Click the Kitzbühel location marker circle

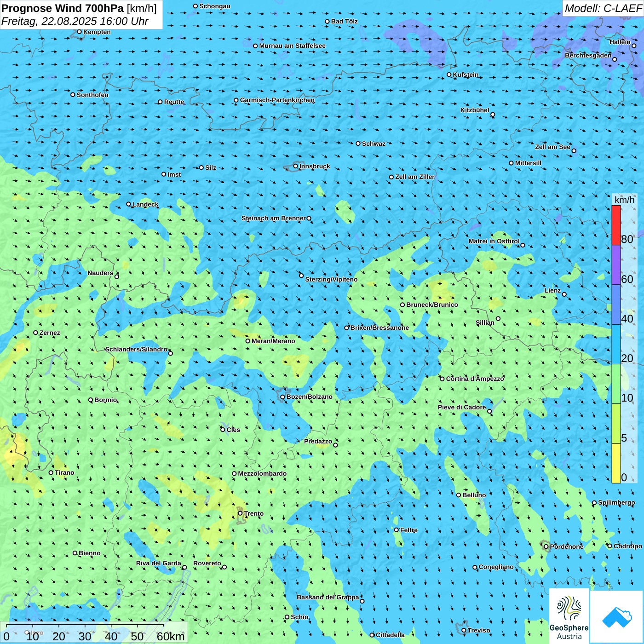coord(493,115)
